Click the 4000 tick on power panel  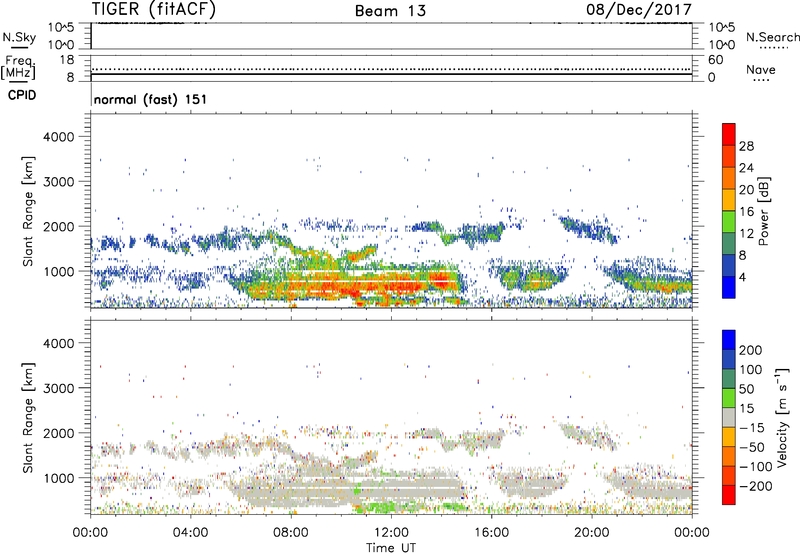tap(59, 137)
